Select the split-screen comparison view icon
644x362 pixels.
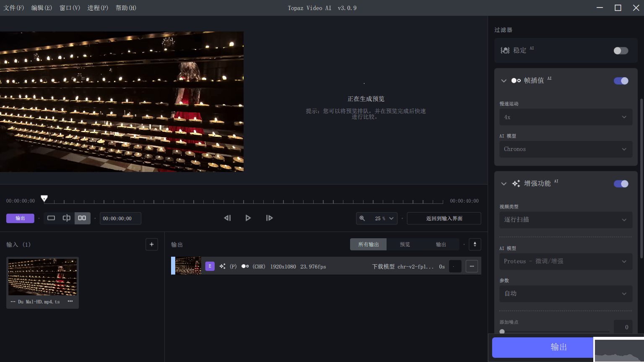tap(66, 218)
